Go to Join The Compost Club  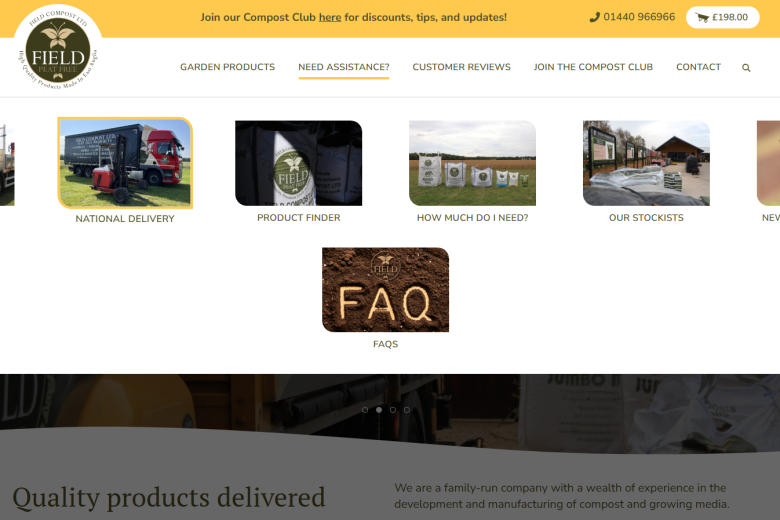pos(593,67)
